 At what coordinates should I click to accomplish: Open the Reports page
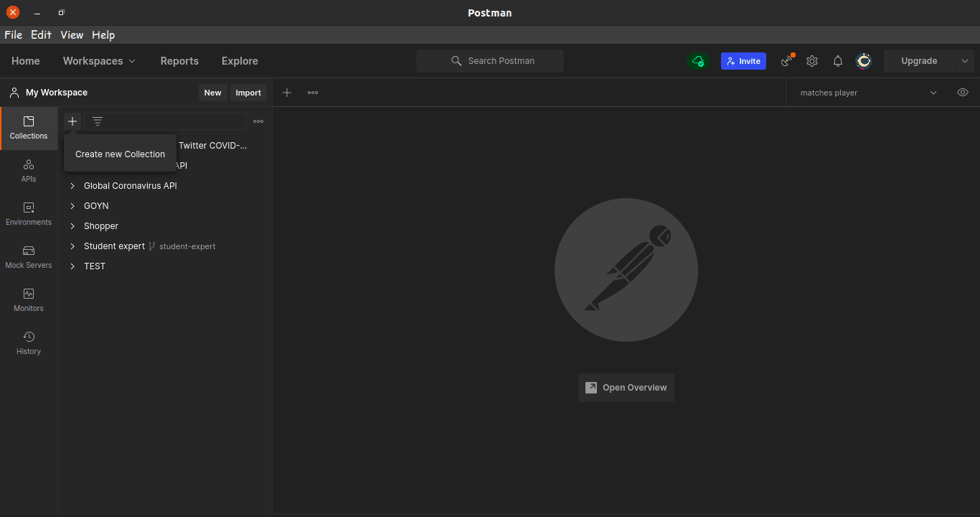[x=179, y=61]
